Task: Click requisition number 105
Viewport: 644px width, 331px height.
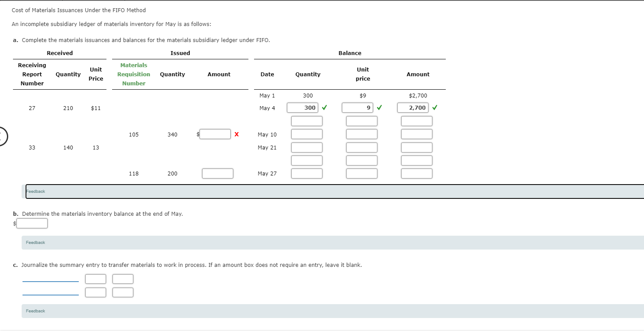Action: point(134,134)
